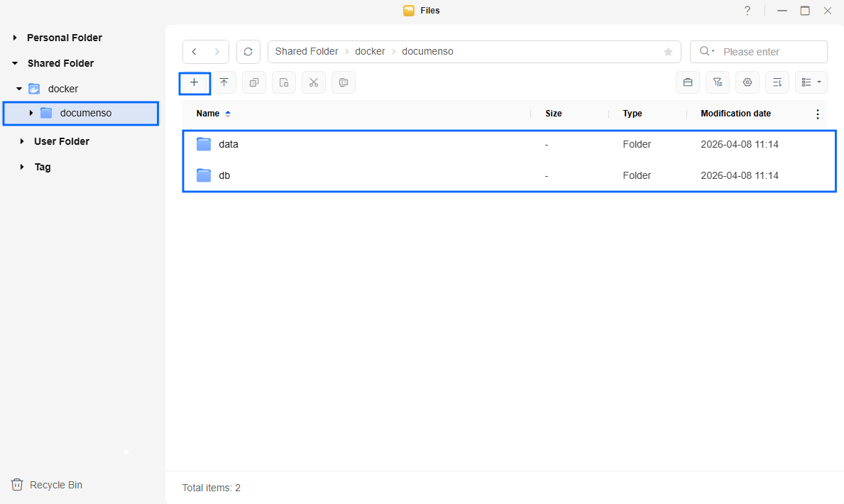Click the search input field

point(770,52)
